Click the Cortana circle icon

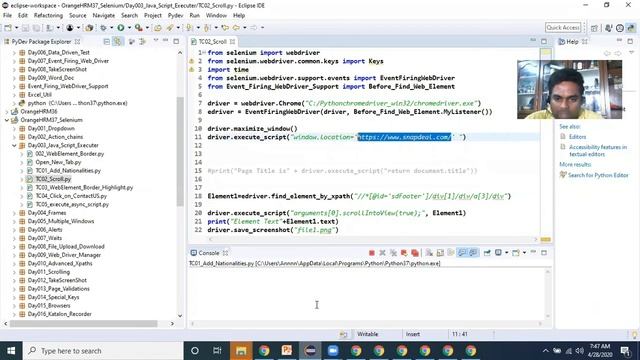(x=195, y=351)
